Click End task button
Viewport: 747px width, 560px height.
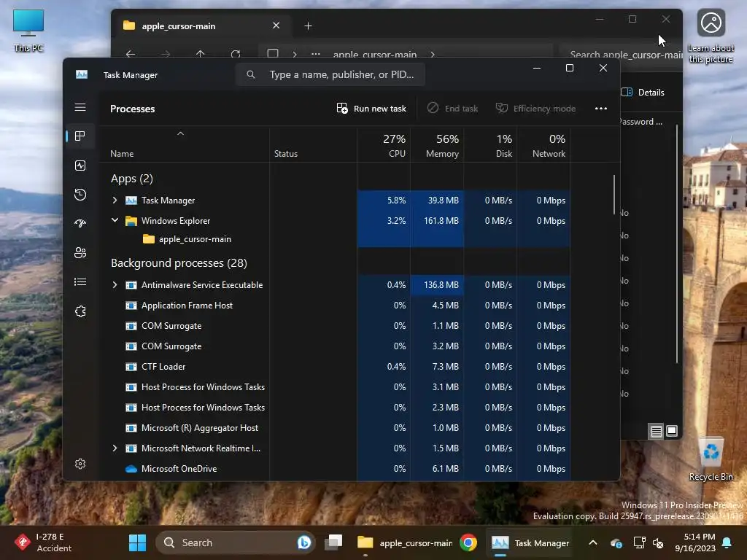452,109
